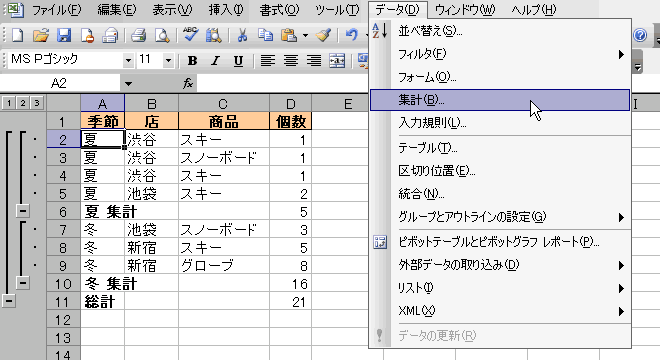The height and width of the screenshot is (360, 660).
Task: Click the Undo arrow icon
Action: tap(351, 35)
